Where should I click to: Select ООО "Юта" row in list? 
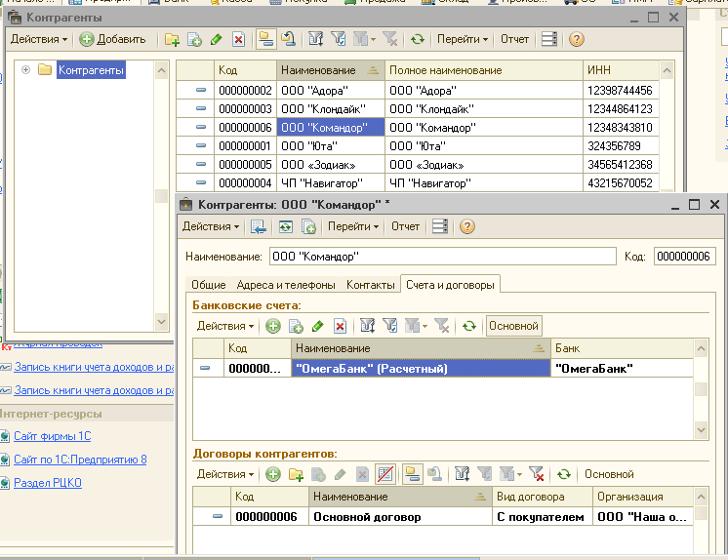click(x=418, y=145)
